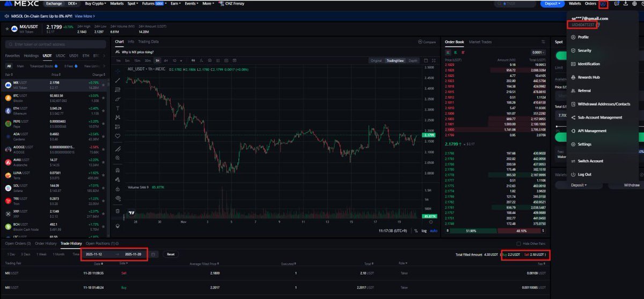Open the blue Deposit dropdown button
Viewport: 644px width, 299px height.
point(552,3)
